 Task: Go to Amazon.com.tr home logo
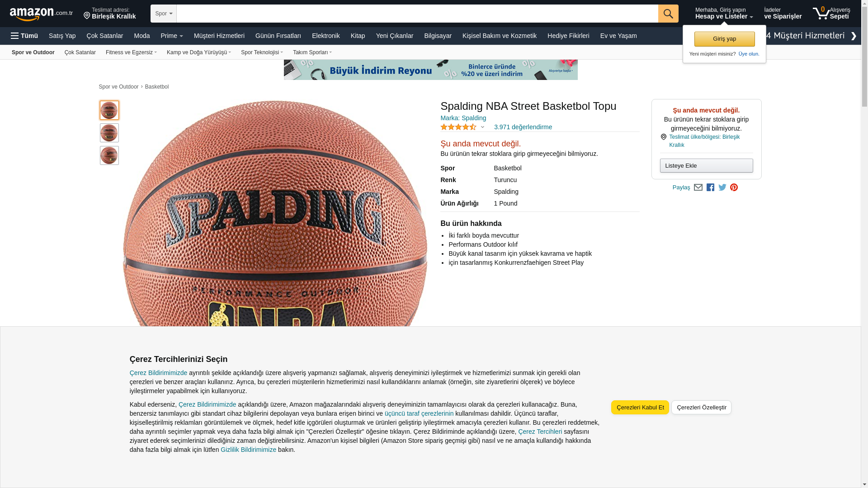click(x=41, y=14)
